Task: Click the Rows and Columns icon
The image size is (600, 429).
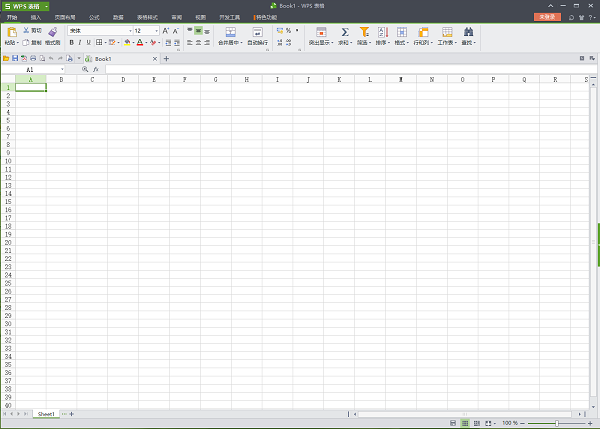Action: pyautogui.click(x=423, y=32)
